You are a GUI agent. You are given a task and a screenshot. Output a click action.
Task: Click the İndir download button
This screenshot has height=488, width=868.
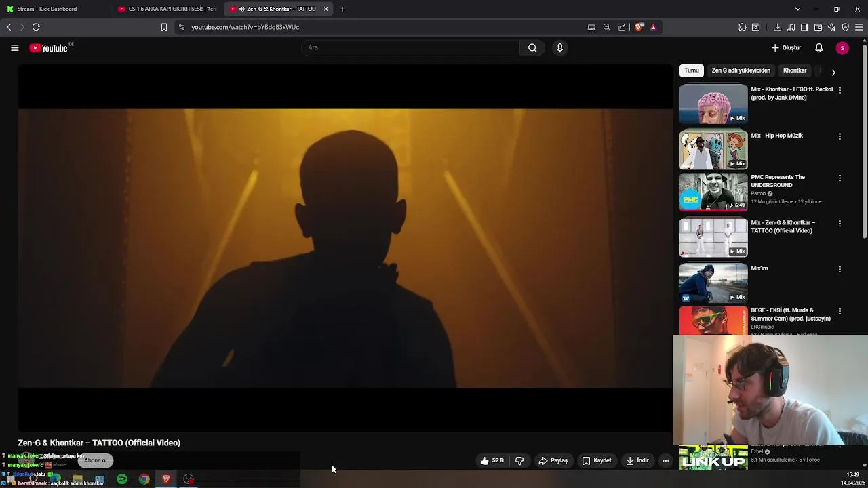pos(637,461)
